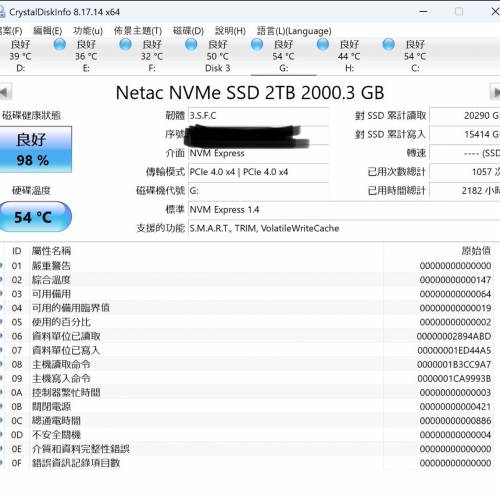
Task: Select the C: drive 54 °C entry
Action: tap(415, 56)
